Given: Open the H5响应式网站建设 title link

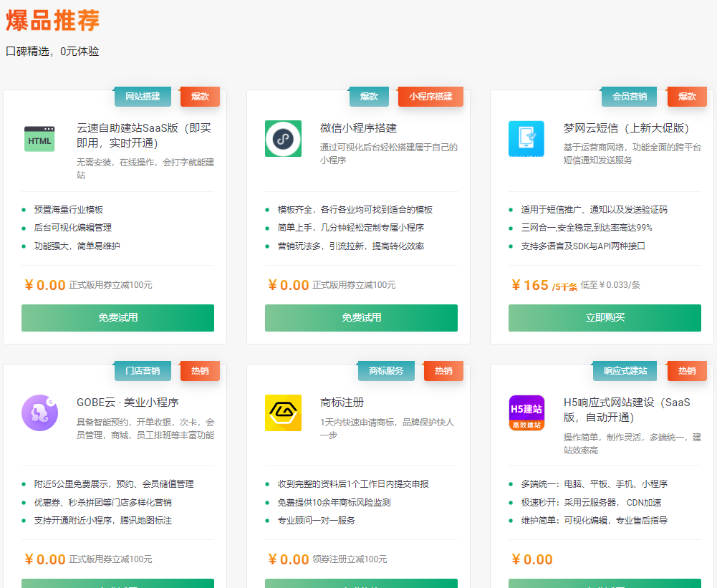Looking at the screenshot, I should (x=627, y=410).
